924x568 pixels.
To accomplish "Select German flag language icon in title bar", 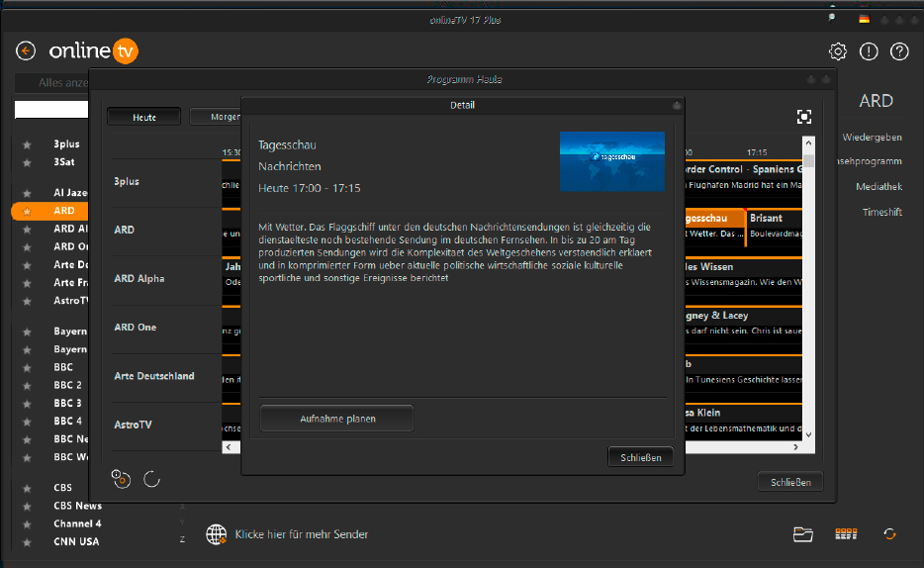I will (x=864, y=19).
